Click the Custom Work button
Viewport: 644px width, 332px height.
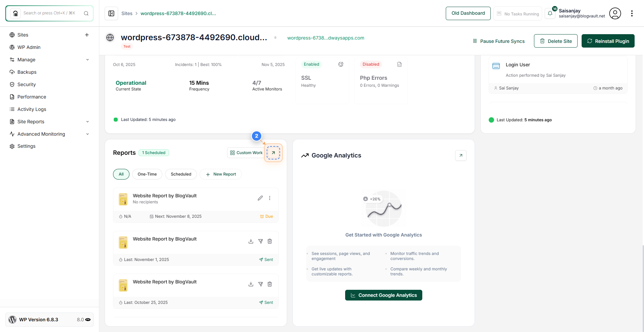click(246, 153)
